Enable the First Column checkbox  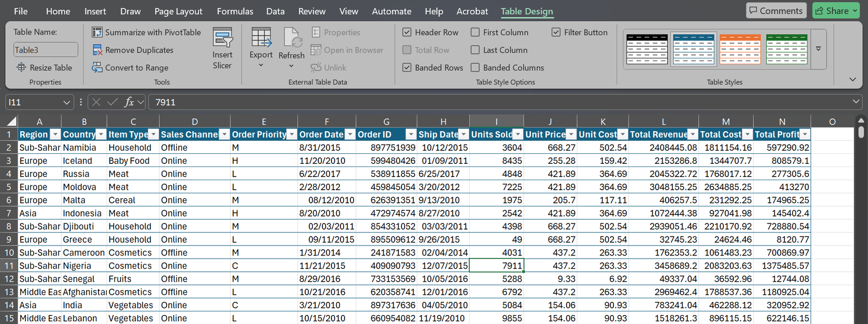point(475,32)
